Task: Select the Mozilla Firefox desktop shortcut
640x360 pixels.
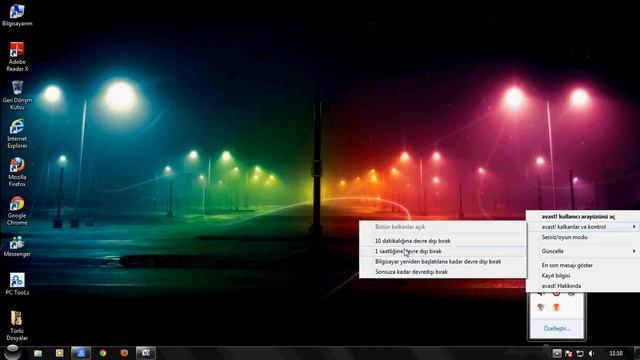Action: (17, 172)
